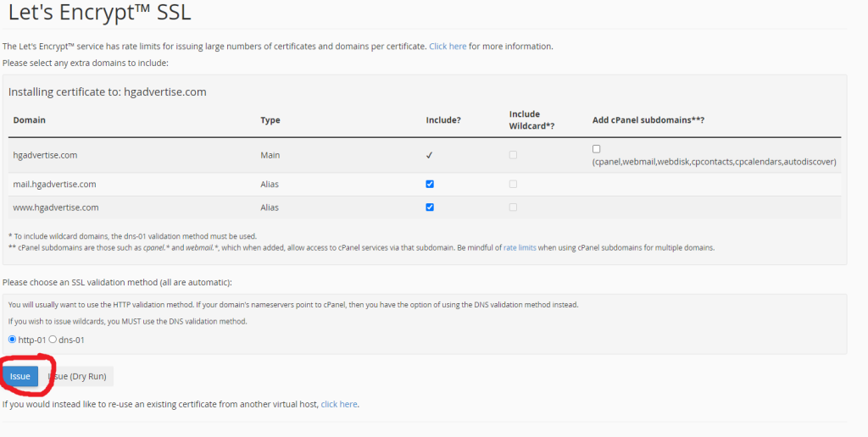Click the Issue (Dry Run) button
This screenshot has height=437, width=868.
pos(79,376)
